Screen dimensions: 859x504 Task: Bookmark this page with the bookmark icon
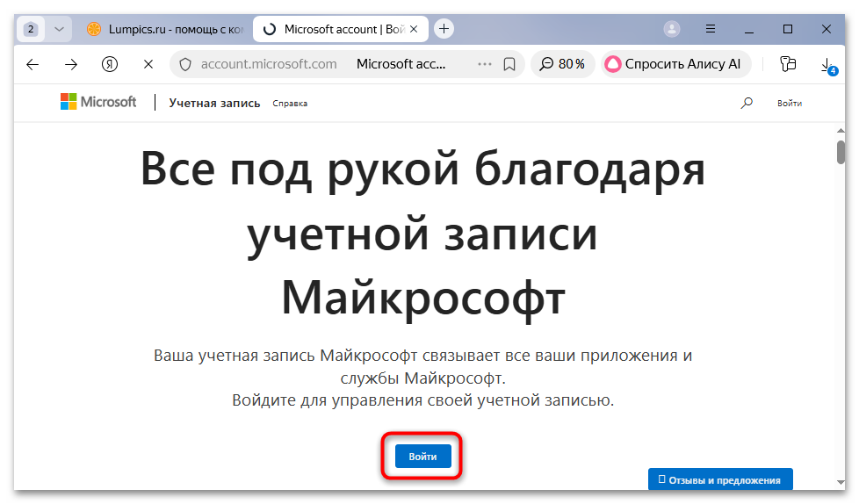(x=509, y=65)
